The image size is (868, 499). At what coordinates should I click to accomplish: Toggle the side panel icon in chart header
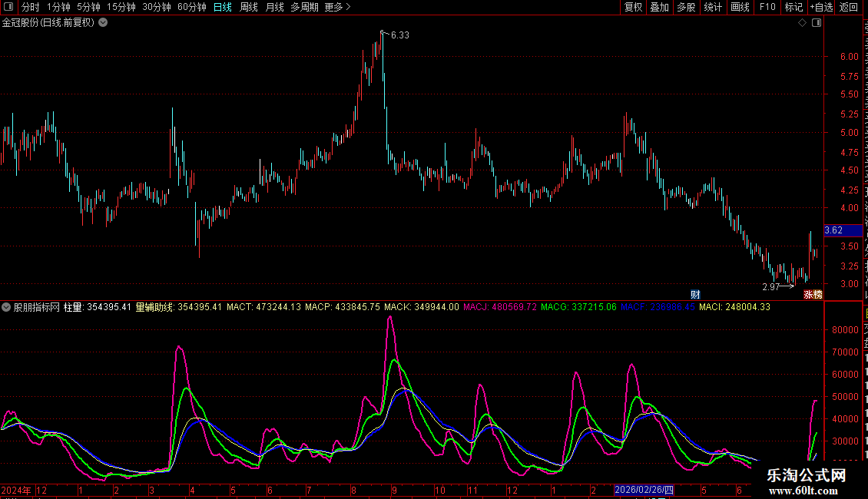coord(817,23)
